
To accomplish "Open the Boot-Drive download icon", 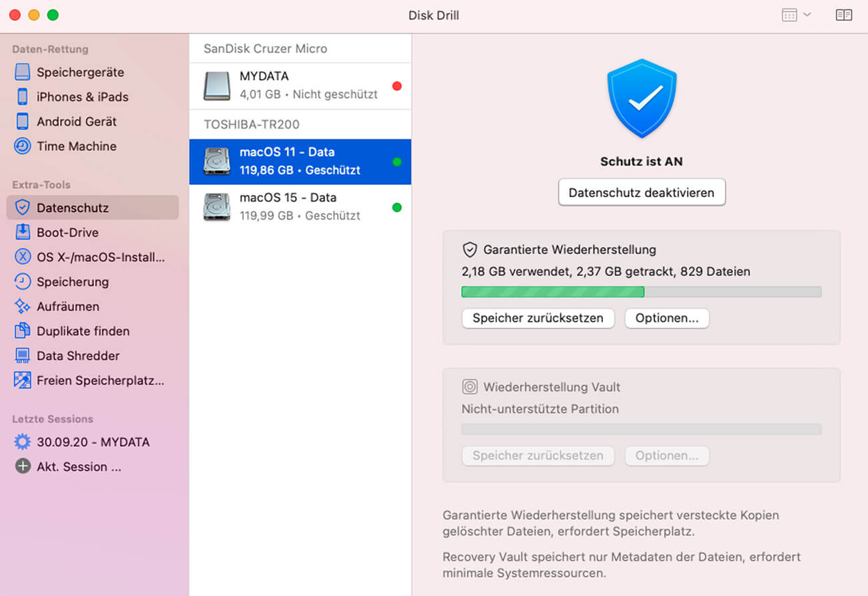I will 23,233.
